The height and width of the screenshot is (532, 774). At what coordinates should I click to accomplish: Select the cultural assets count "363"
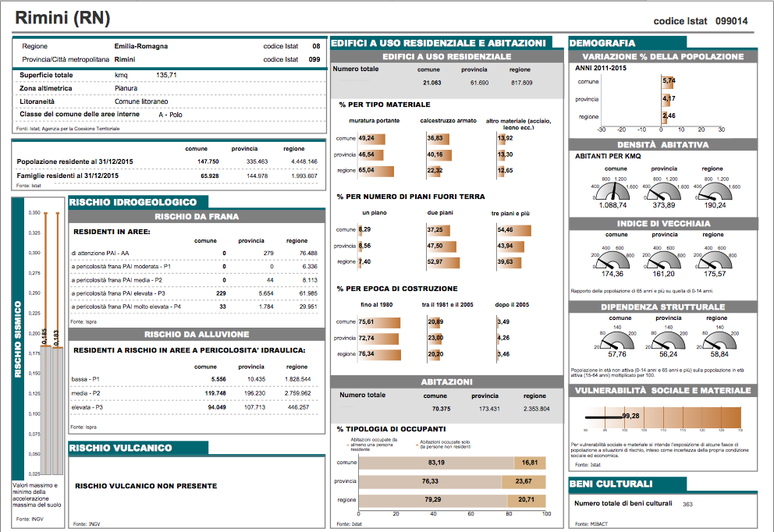pos(687,505)
